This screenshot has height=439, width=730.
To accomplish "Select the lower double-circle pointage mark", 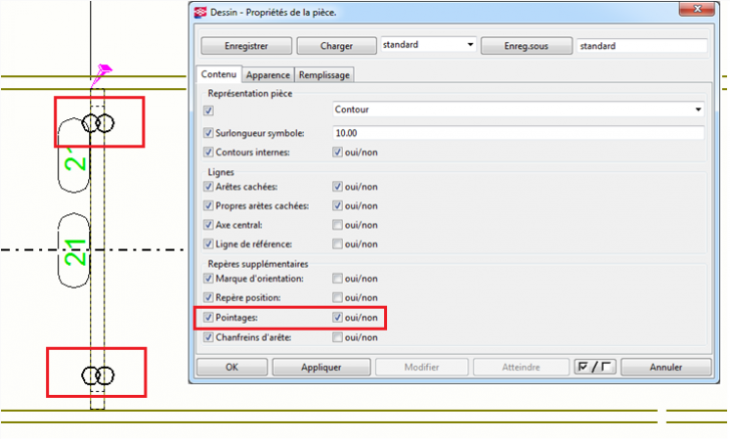I will click(x=98, y=375).
